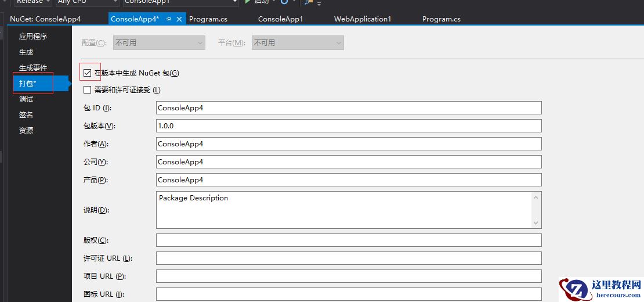
Task: Toggle 在版本中生成 NuGet 包 checkbox
Action: point(87,73)
